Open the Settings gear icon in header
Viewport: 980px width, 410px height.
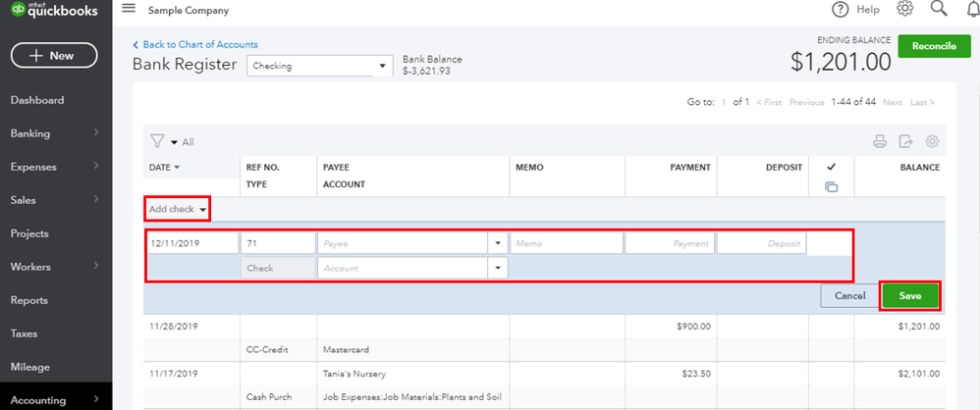pyautogui.click(x=904, y=9)
